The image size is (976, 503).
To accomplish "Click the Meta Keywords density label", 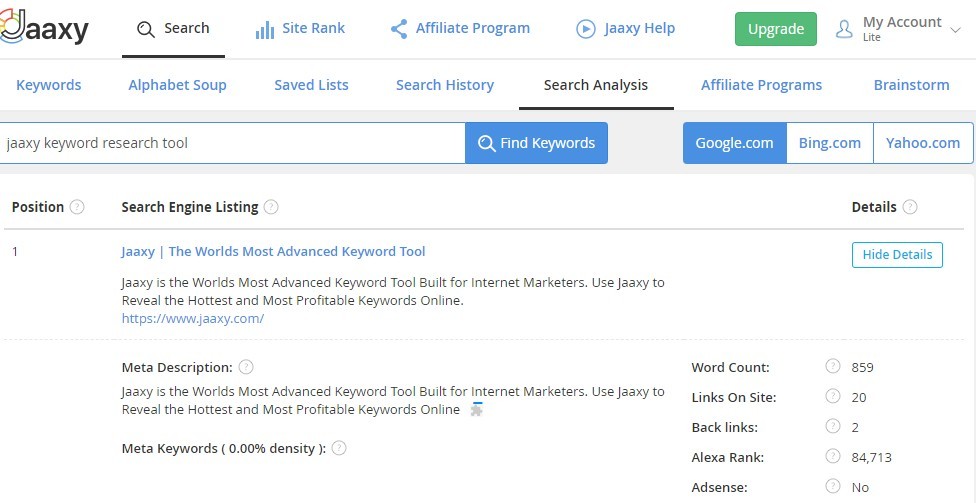I will (x=224, y=448).
